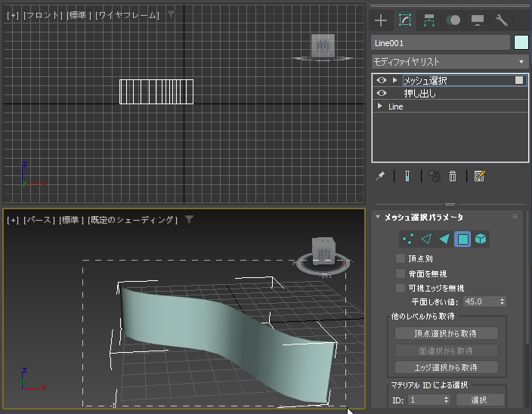
Task: Select Vertex sub-object level icon
Action: (408, 239)
